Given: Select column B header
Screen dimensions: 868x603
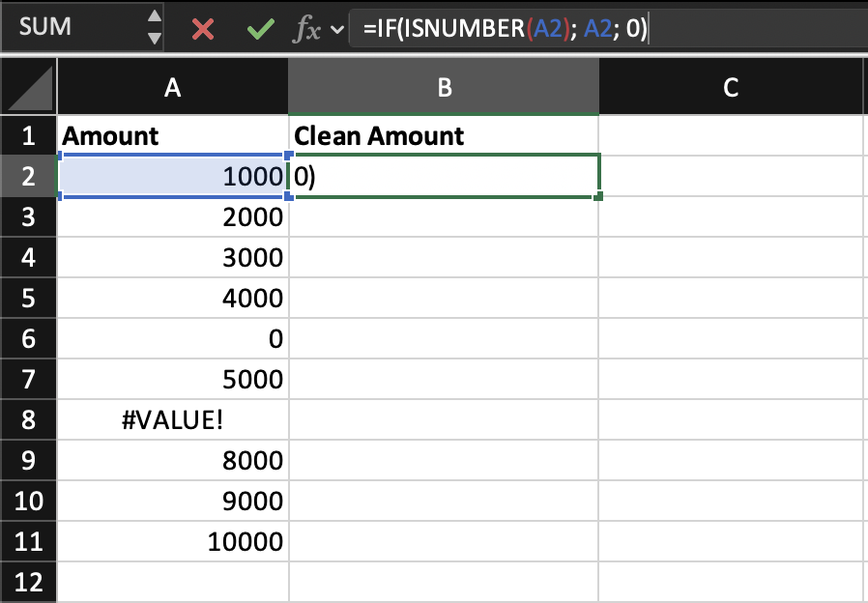Looking at the screenshot, I should 444,88.
